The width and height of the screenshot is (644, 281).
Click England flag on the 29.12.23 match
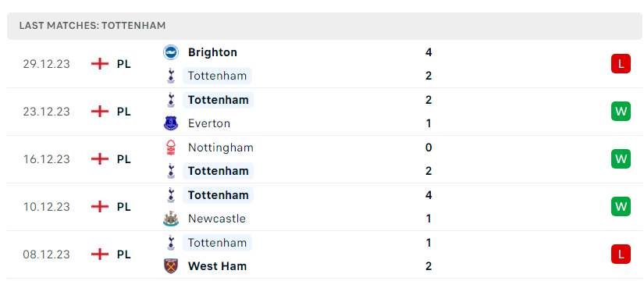100,64
